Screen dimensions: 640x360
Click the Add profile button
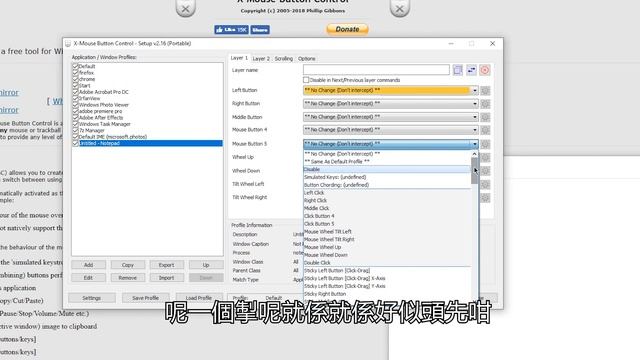point(89,265)
